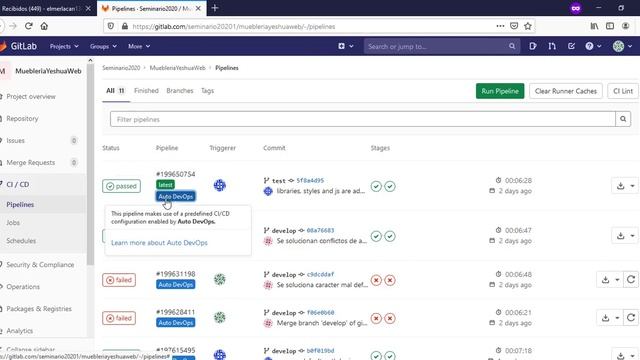The height and width of the screenshot is (360, 640).
Task: Go to the browser home page icon
Action: coord(44,26)
